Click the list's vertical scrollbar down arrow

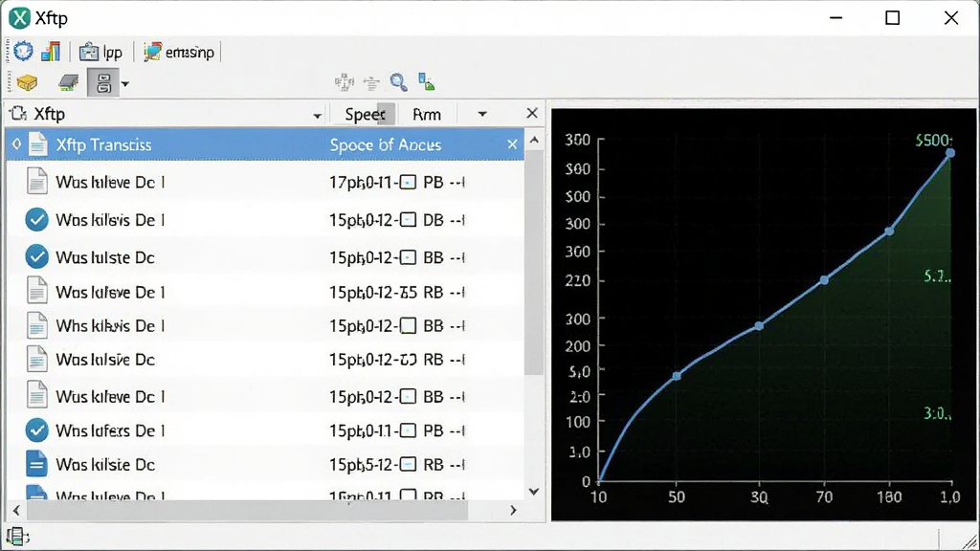click(x=534, y=492)
